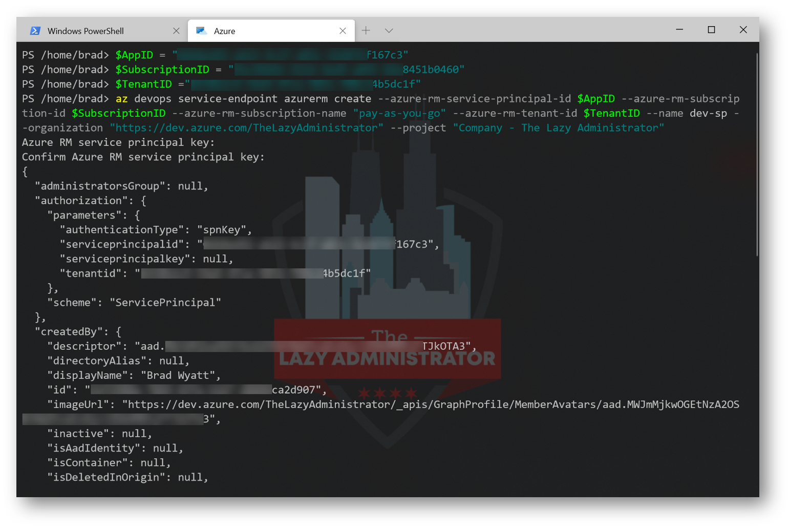The height and width of the screenshot is (532, 789).
Task: Close the Windows Terminal window
Action: [x=743, y=30]
